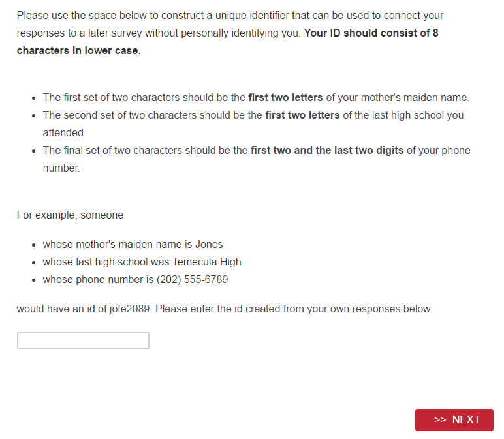
Task: Click the 'For example, someone' line
Action: pos(70,215)
